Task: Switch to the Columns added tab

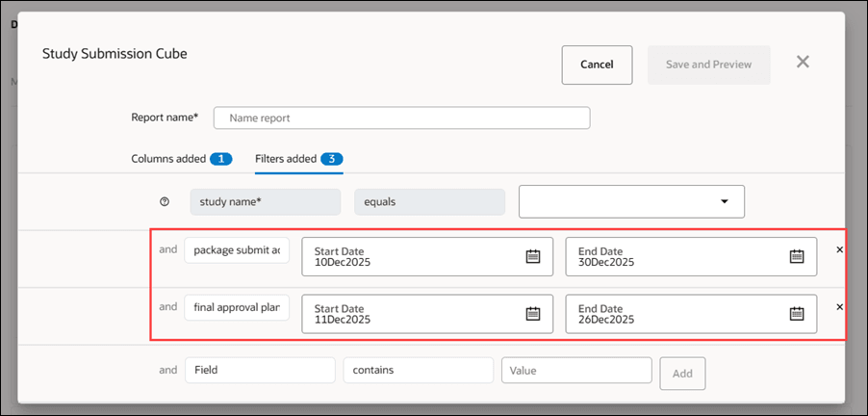Action: coord(182,159)
